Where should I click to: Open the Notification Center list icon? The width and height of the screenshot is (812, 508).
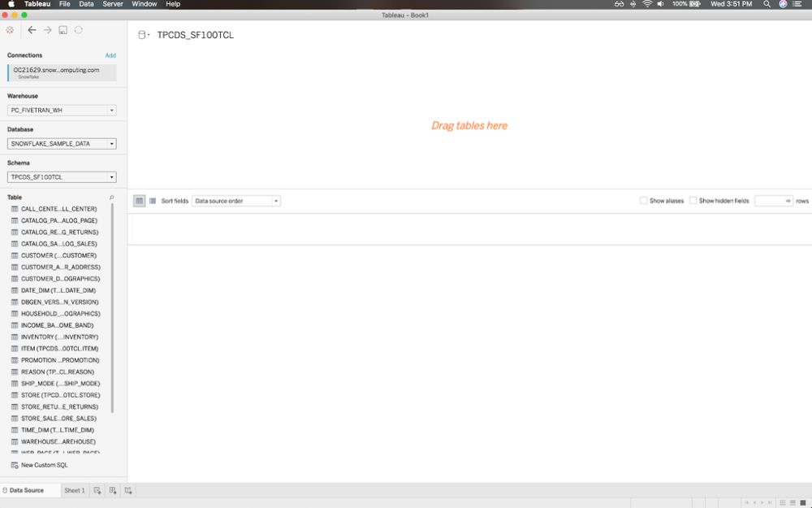click(x=797, y=4)
